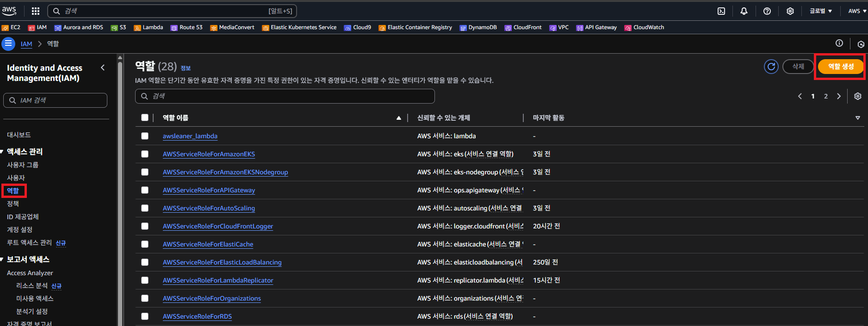868x326 pixels.
Task: Go to page 2 of roles
Action: click(x=826, y=96)
